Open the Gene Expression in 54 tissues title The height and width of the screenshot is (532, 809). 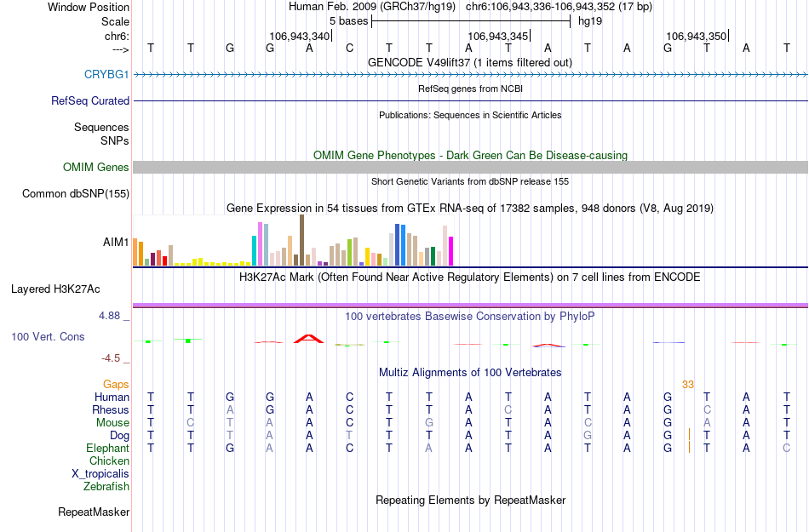point(470,209)
